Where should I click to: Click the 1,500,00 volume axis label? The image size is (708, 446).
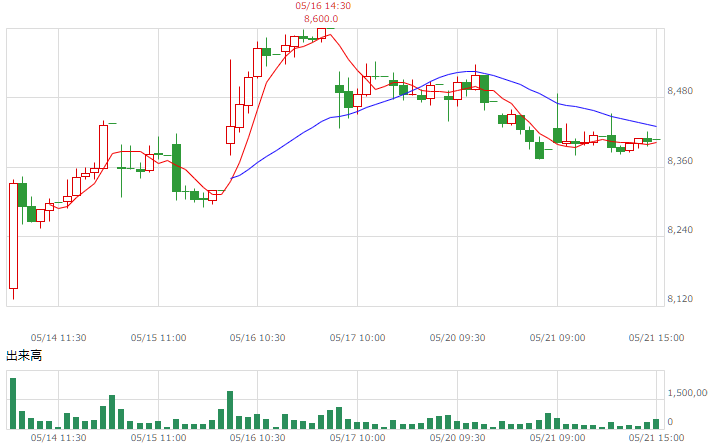pos(687,393)
